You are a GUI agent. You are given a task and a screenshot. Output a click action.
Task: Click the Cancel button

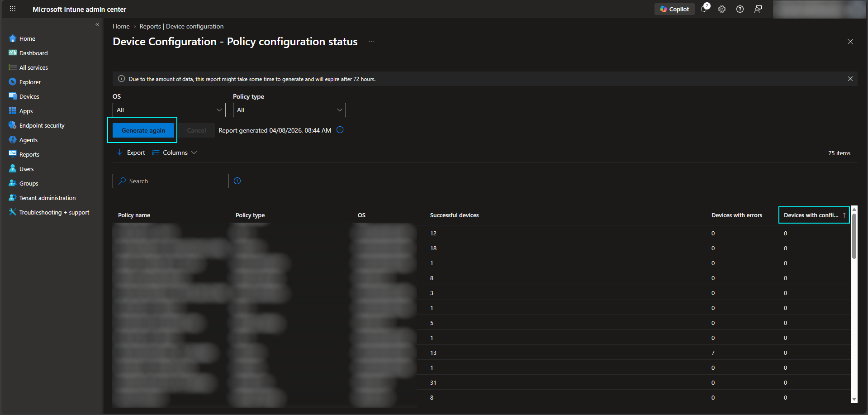pos(196,130)
